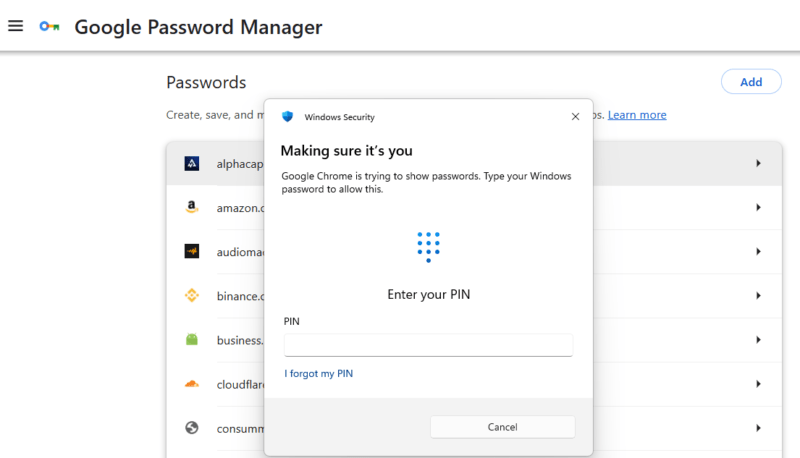Image resolution: width=800 pixels, height=458 pixels.
Task: Click the Binance diamond favicon
Action: [191, 295]
